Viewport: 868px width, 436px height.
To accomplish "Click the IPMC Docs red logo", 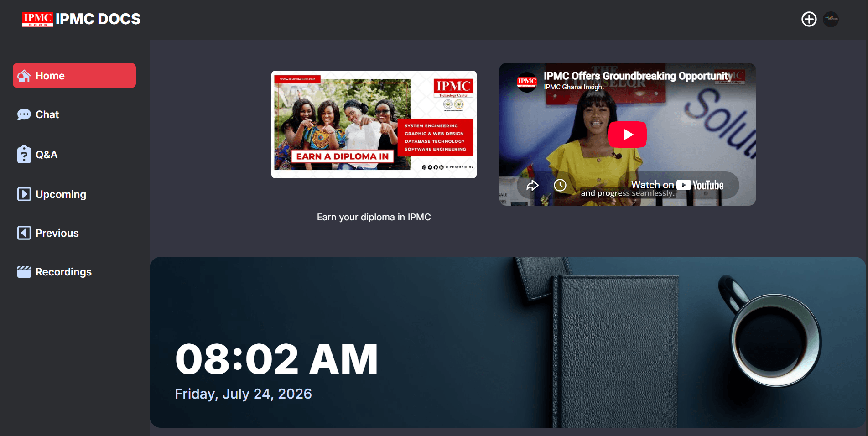I will pos(37,19).
